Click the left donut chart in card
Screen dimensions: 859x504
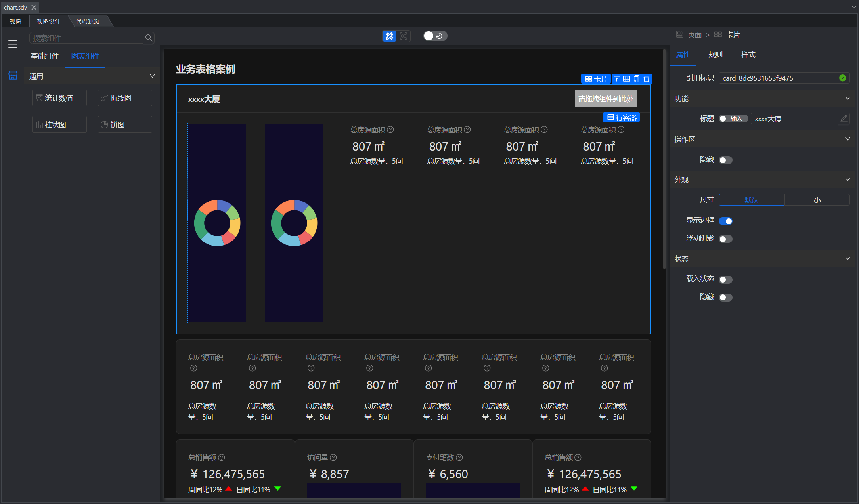(217, 223)
